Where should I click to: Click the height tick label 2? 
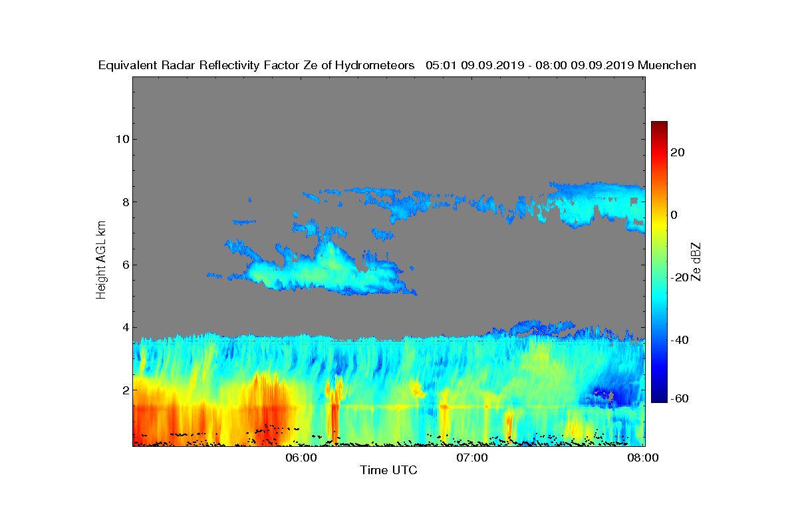click(124, 390)
